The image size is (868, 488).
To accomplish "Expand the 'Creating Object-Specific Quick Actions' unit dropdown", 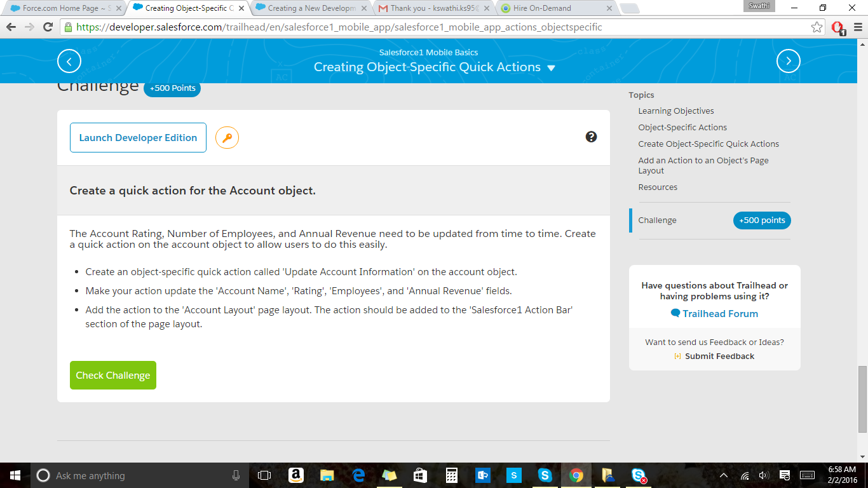I will (x=551, y=68).
